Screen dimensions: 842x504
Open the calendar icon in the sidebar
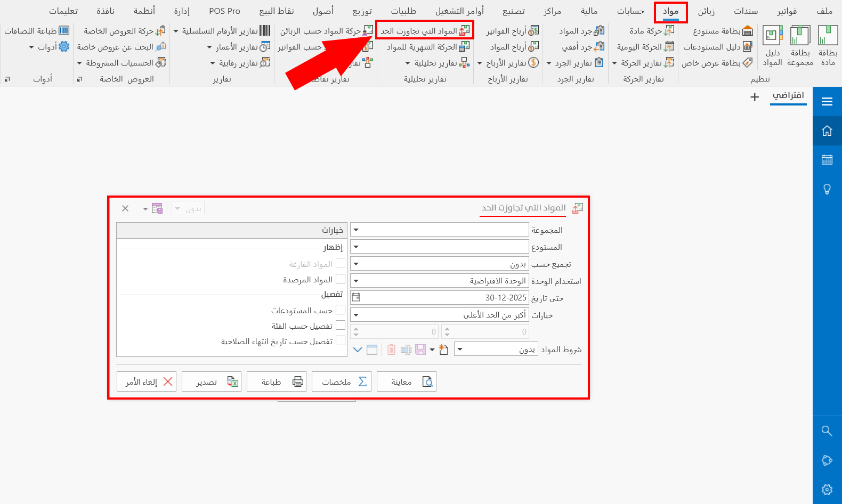pyautogui.click(x=827, y=159)
